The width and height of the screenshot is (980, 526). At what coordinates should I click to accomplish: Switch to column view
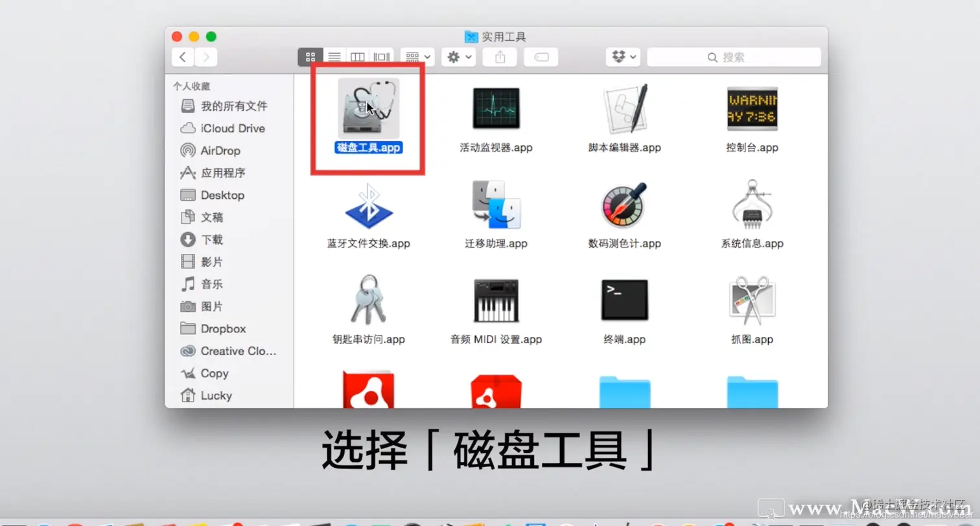[357, 56]
